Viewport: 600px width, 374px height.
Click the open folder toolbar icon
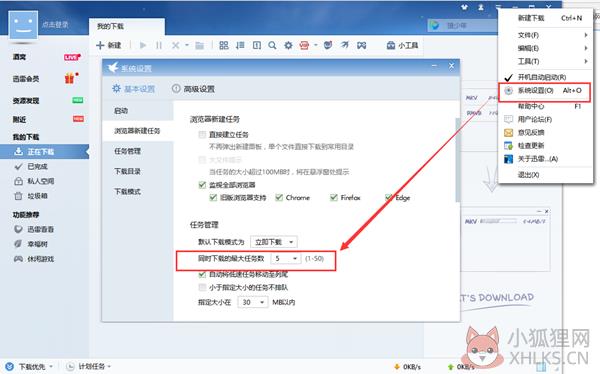(199, 46)
